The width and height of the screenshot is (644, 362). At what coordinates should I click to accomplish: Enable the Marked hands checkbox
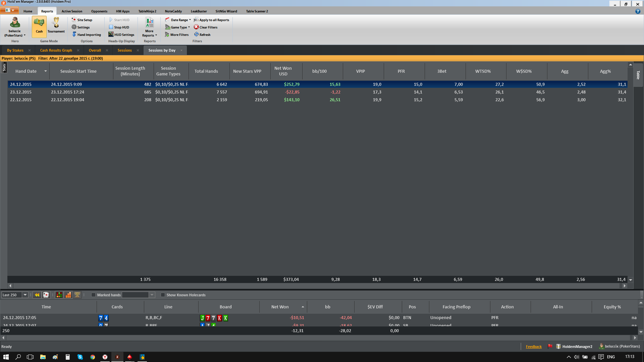(x=94, y=295)
